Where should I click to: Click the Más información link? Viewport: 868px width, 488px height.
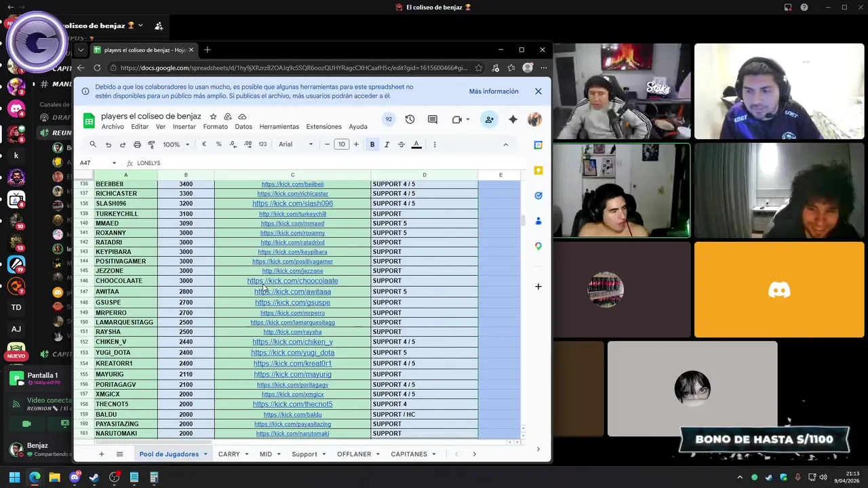[x=494, y=91]
